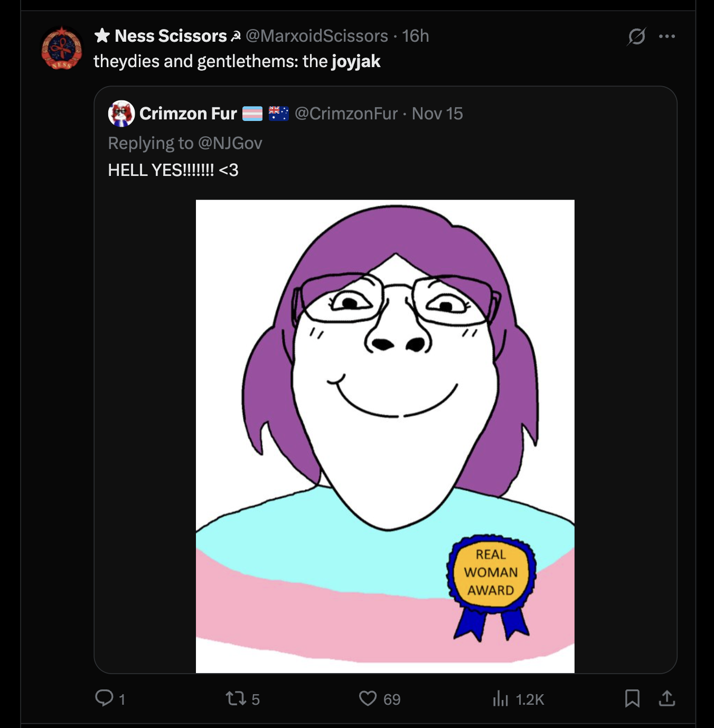Click the reply speech bubble icon
Viewport: 714px width, 728px height.
click(104, 698)
